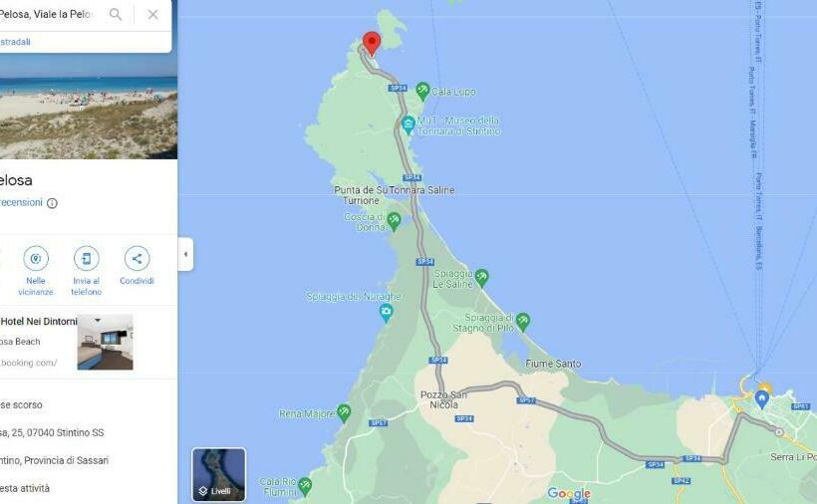Click into the search box text field
Viewport: 817px width, 504px height.
pyautogui.click(x=50, y=15)
